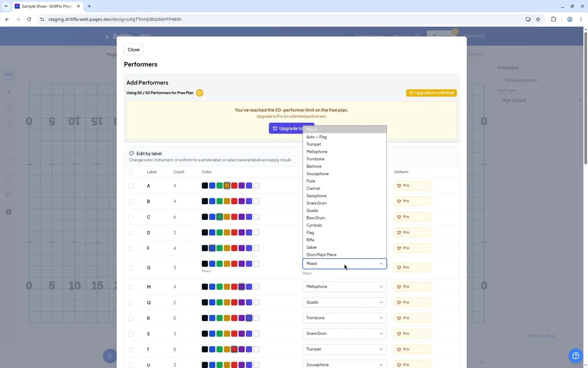Click the play button behind the dialog
Image resolution: width=588 pixels, height=368 pixels.
(x=110, y=356)
